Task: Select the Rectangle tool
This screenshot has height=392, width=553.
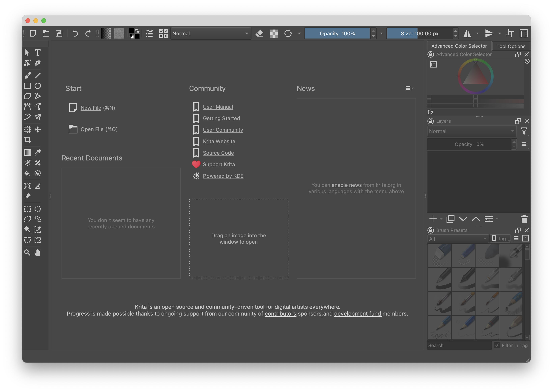Action: 27,86
